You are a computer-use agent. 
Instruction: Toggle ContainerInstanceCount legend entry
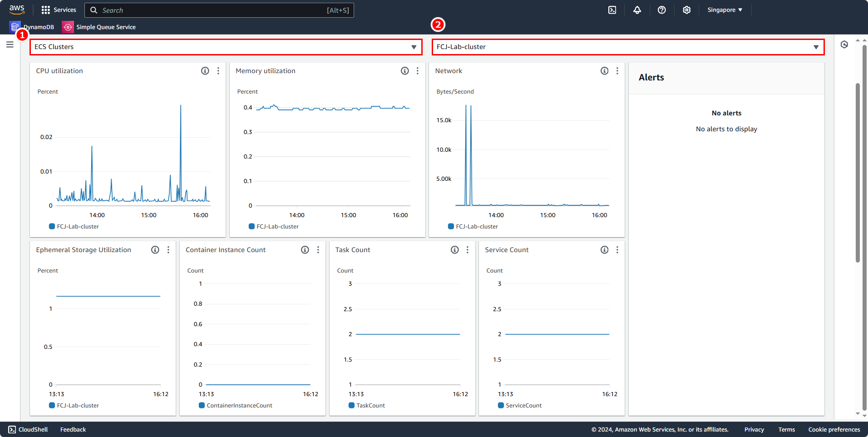(236, 405)
